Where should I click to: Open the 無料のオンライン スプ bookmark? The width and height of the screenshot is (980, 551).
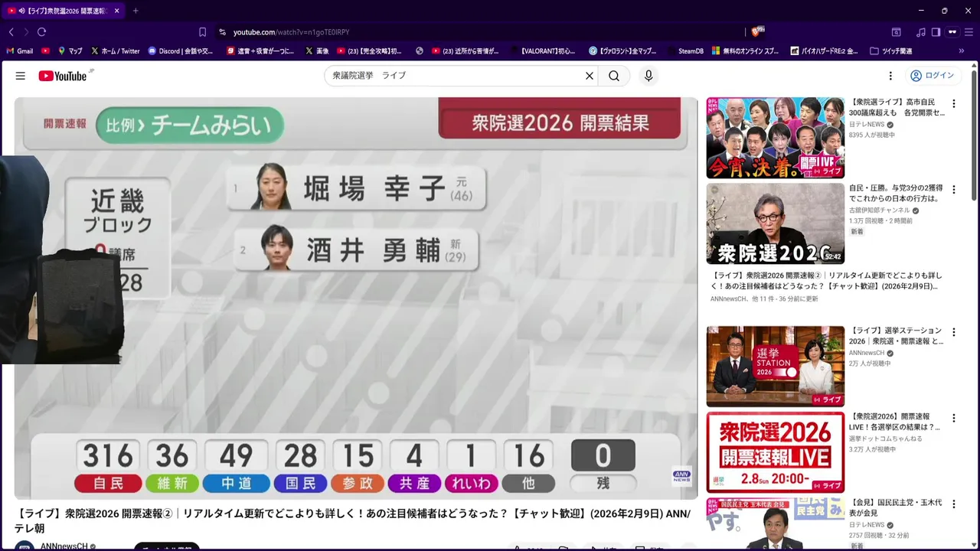point(746,51)
